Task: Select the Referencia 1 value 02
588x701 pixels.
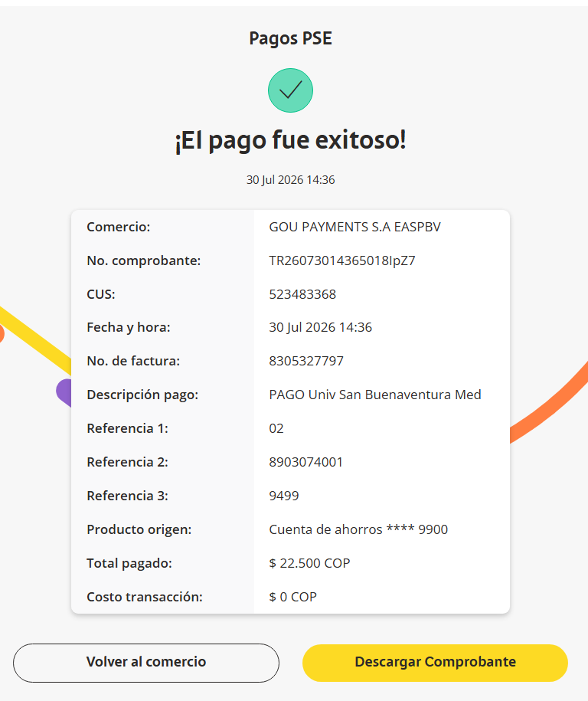Action: click(x=276, y=428)
